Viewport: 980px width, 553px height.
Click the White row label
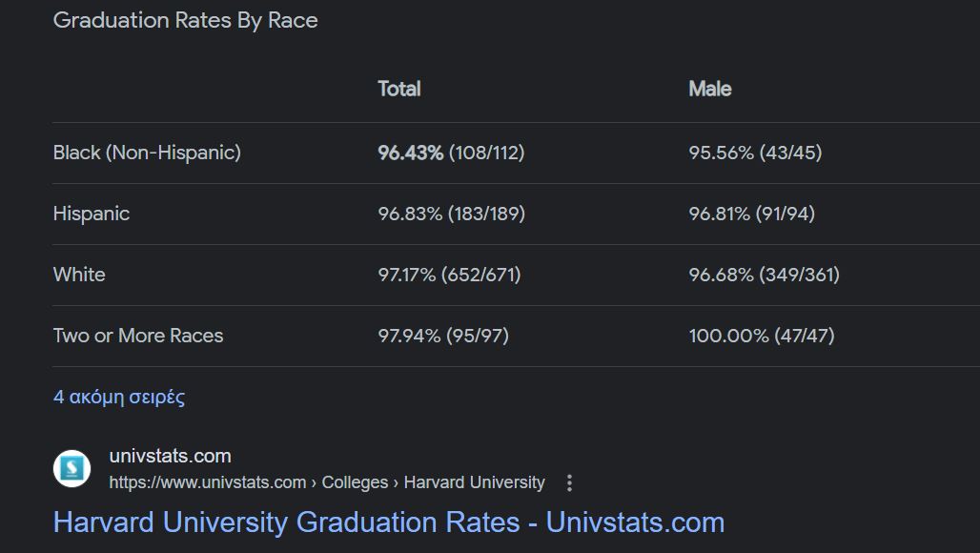(79, 275)
